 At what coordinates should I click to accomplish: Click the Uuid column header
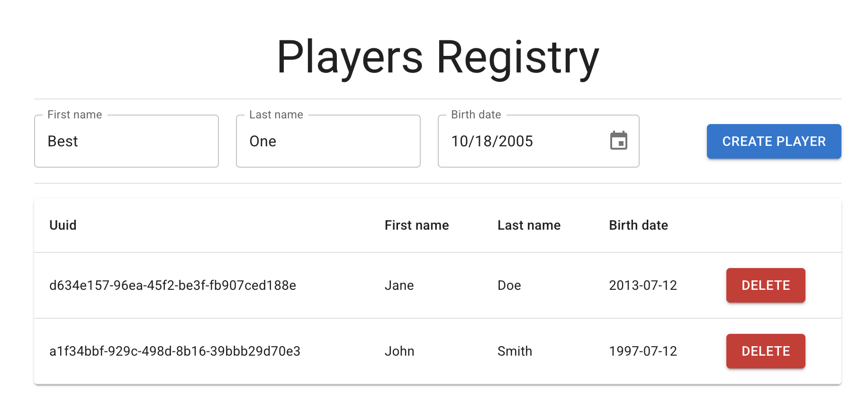point(63,225)
